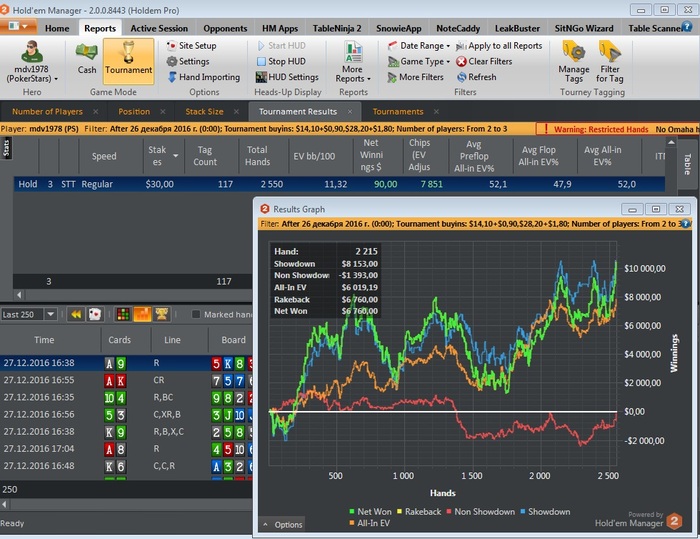The height and width of the screenshot is (539, 700).
Task: Sort hands by Time column header
Action: 44,340
